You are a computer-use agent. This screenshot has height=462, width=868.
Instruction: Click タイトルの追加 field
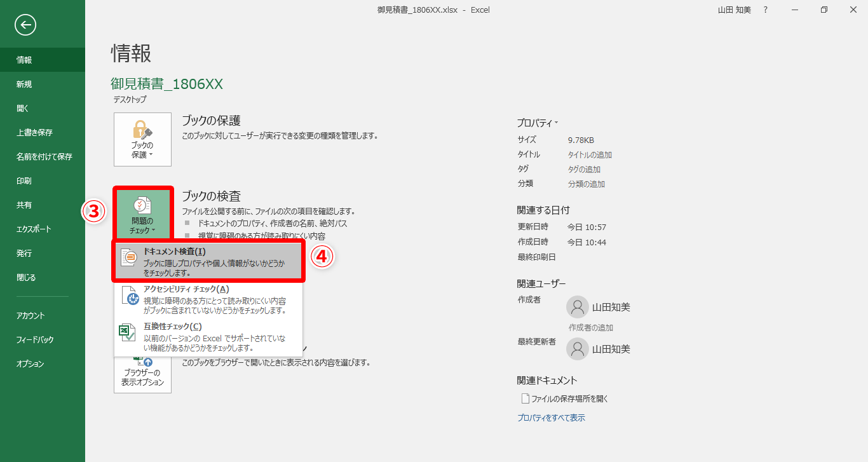click(590, 155)
